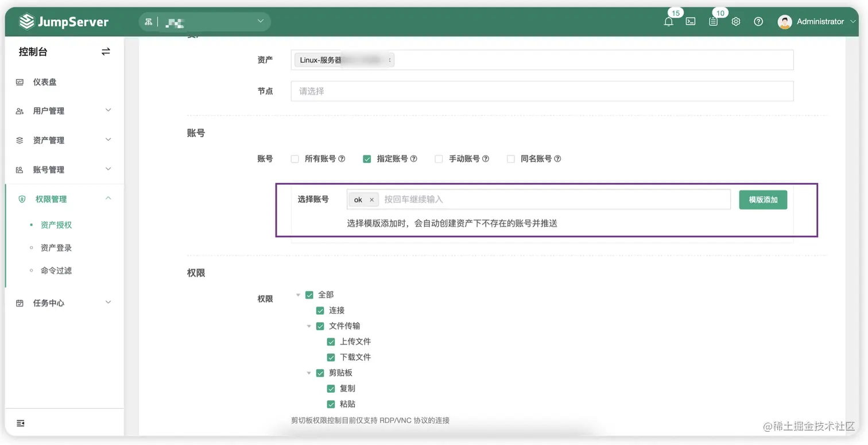This screenshot has height=445, width=868.
Task: Open 仪表盘 via its dashboard icon
Action: 20,82
